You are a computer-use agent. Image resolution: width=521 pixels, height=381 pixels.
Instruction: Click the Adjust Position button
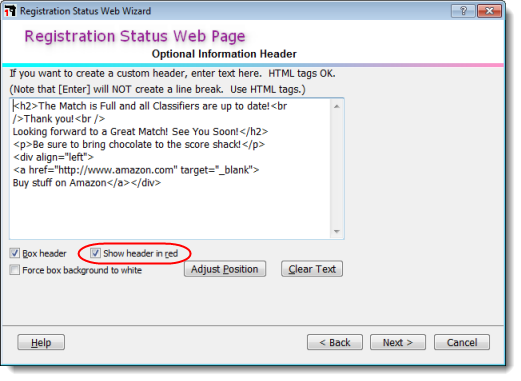tap(225, 269)
